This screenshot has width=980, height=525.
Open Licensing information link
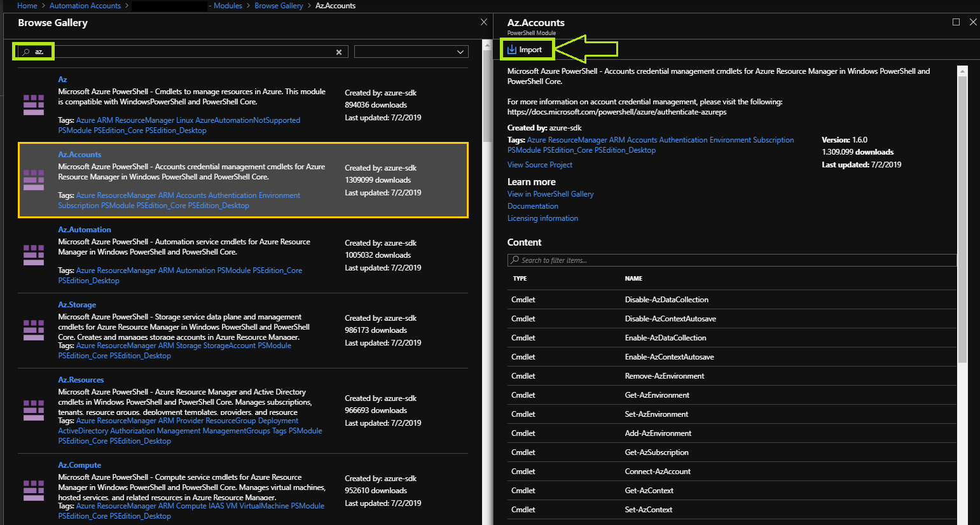[x=542, y=218]
